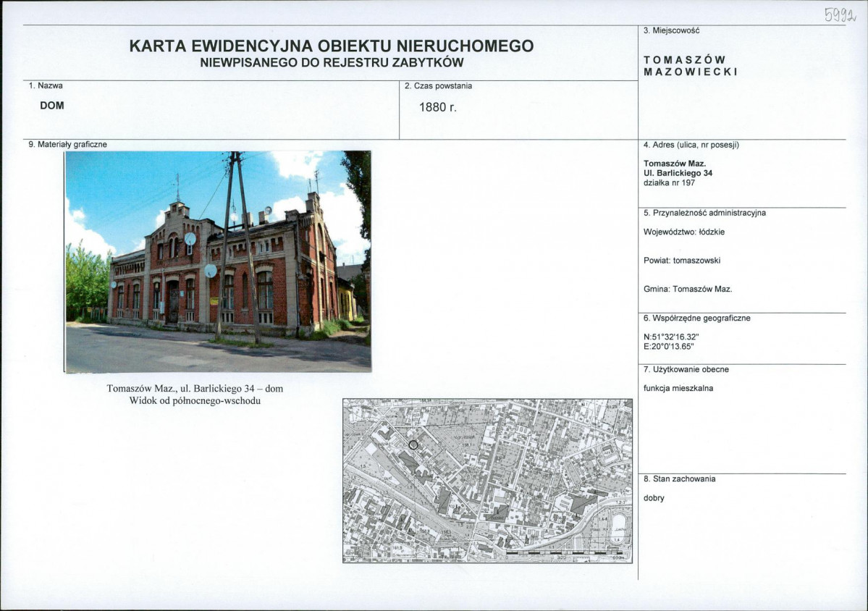Screen dimensions: 868x611
Task: Click the caption Widok od północnego-wschodu
Action: [195, 400]
